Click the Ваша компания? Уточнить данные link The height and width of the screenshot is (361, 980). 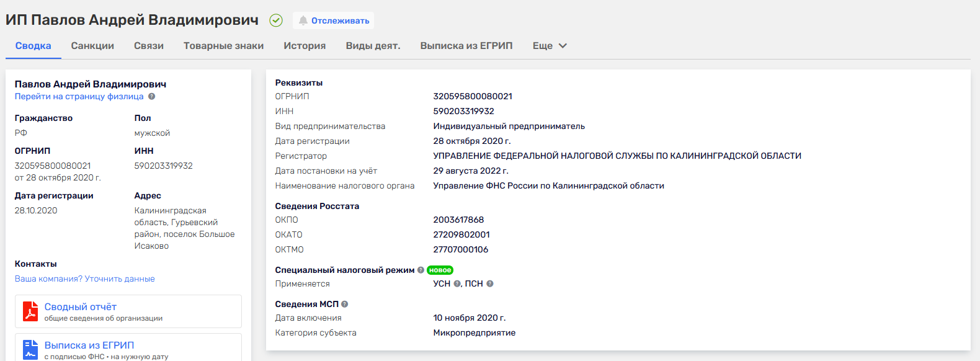(85, 279)
